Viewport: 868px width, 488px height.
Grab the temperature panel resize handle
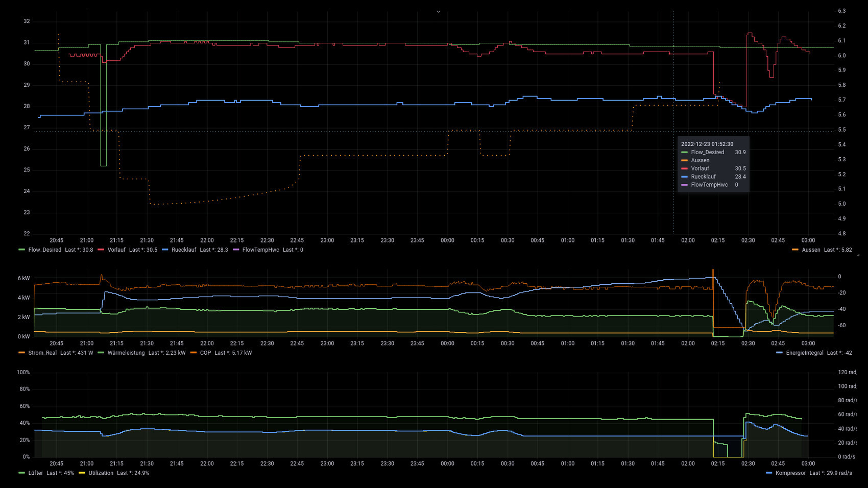[x=858, y=255]
